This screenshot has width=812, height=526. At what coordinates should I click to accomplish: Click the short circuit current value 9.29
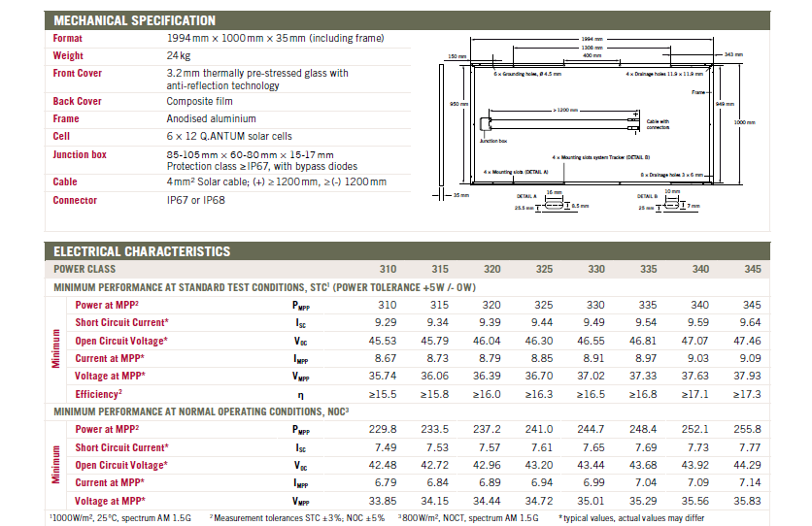(386, 323)
